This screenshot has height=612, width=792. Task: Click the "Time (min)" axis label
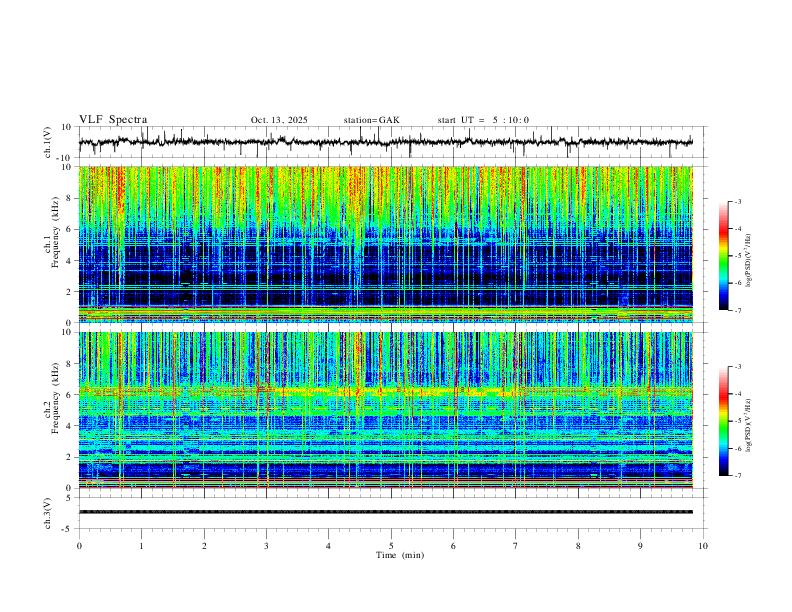point(400,555)
